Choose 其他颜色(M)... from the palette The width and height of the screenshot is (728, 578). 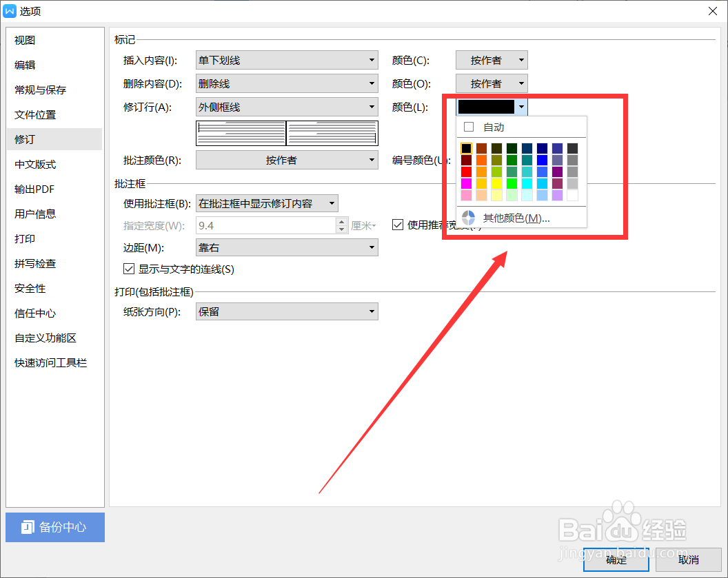(x=522, y=218)
